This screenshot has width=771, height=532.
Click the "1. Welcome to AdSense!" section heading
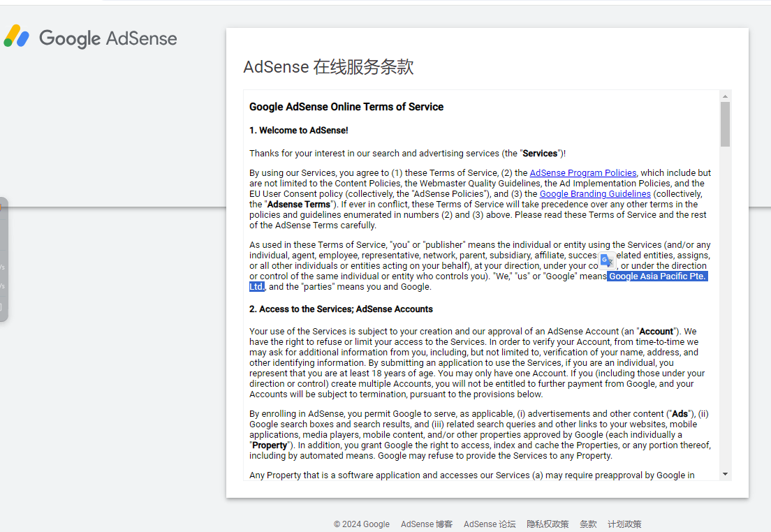(298, 131)
